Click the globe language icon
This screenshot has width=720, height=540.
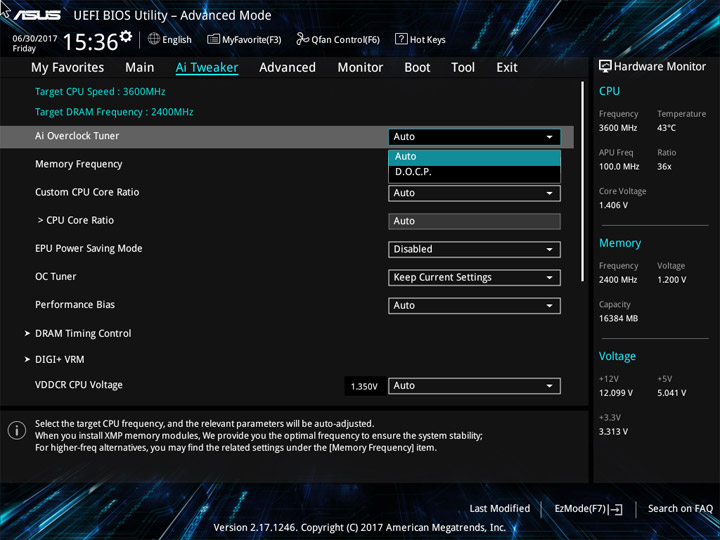[x=154, y=39]
